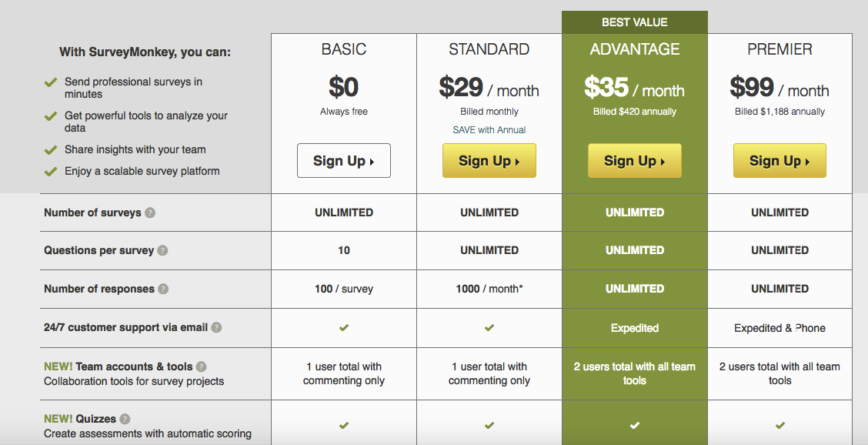This screenshot has width=868, height=445.
Task: Select the ADVANTAGE plan heading
Action: 635,49
